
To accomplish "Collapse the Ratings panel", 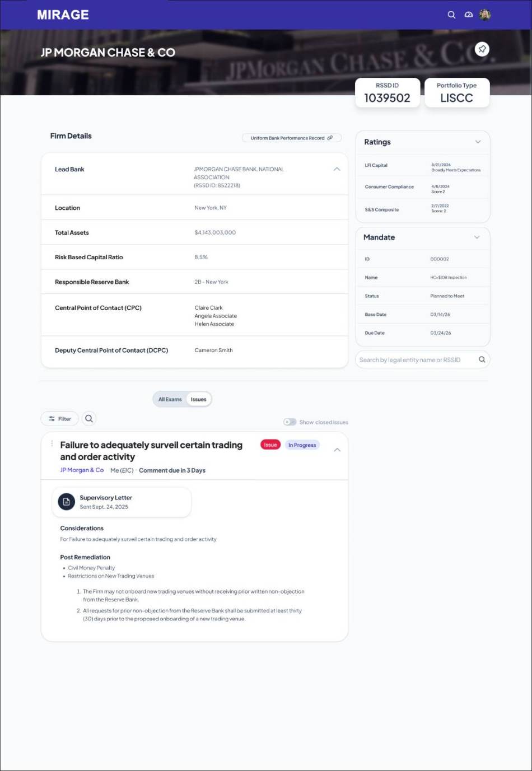I will (x=478, y=142).
